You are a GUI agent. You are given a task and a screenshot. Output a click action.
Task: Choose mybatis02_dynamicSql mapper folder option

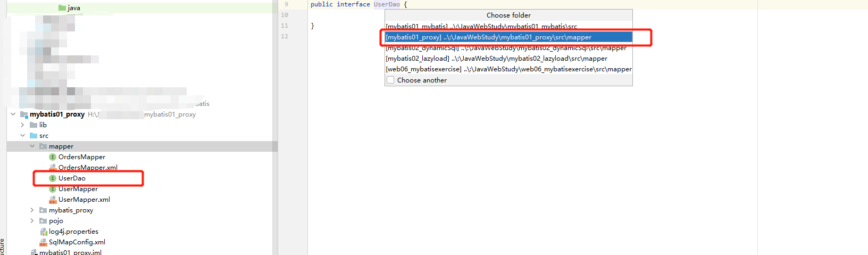point(508,48)
